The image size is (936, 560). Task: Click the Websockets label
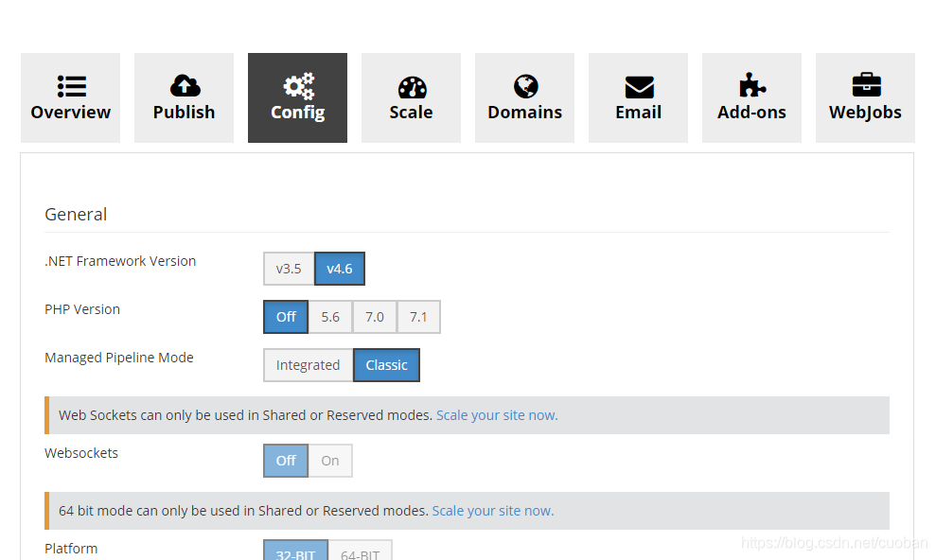(x=81, y=453)
